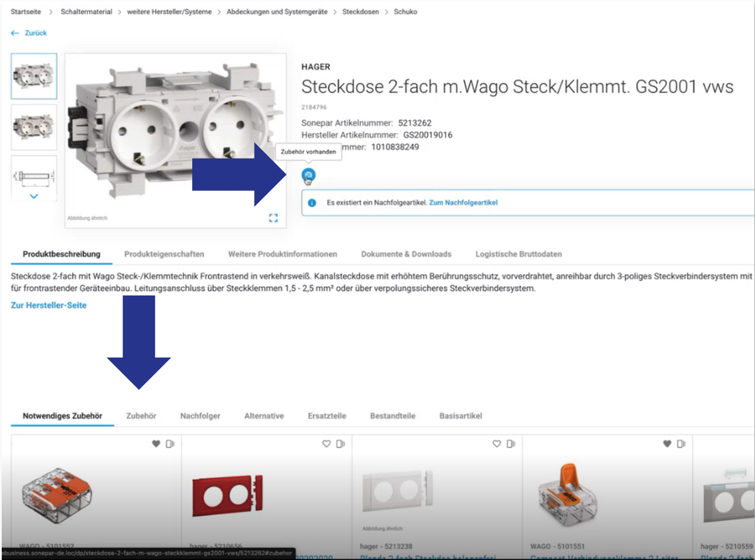Click the blue accessories available icon
Screen dimensions: 755x560
tap(308, 175)
